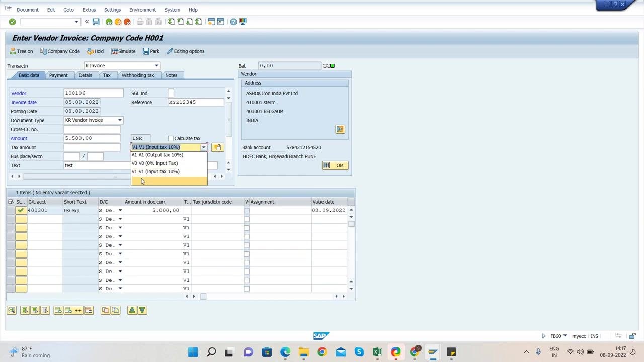Open Excel from the taskbar
This screenshot has width=644, height=362.
(377, 352)
